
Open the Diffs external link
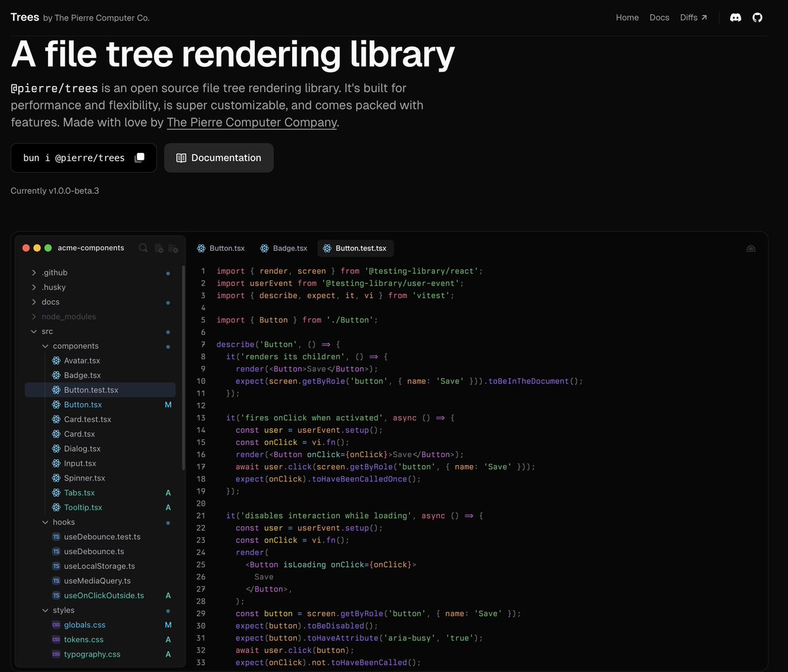(693, 18)
